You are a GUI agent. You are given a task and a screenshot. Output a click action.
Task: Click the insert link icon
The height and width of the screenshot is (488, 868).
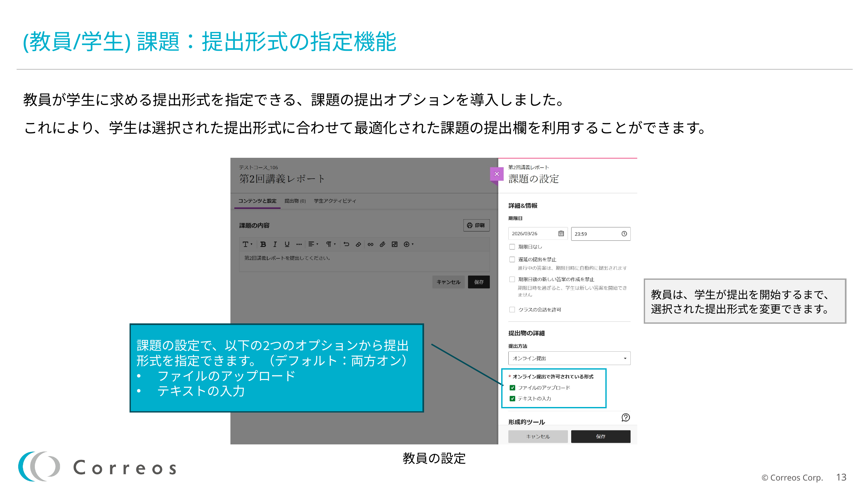(371, 245)
